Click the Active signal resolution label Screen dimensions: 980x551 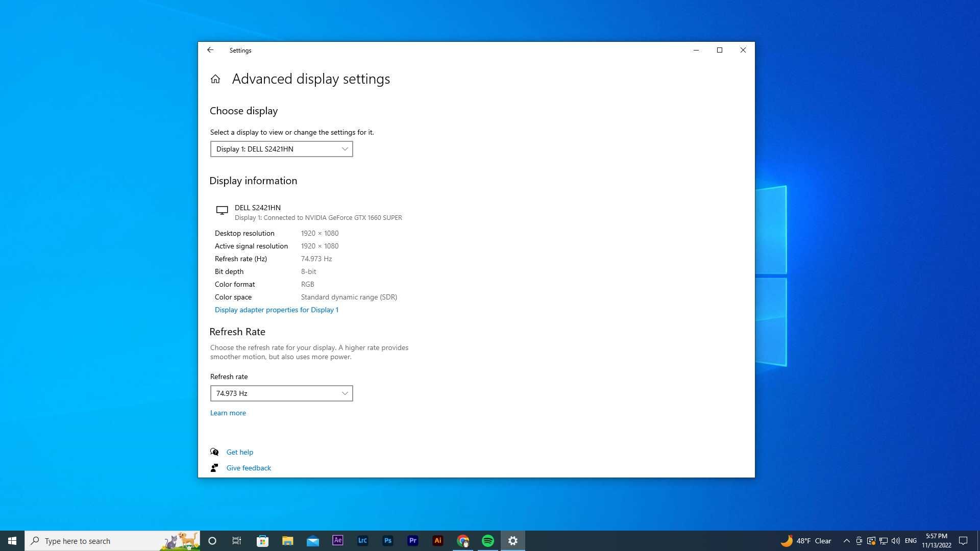(x=251, y=246)
